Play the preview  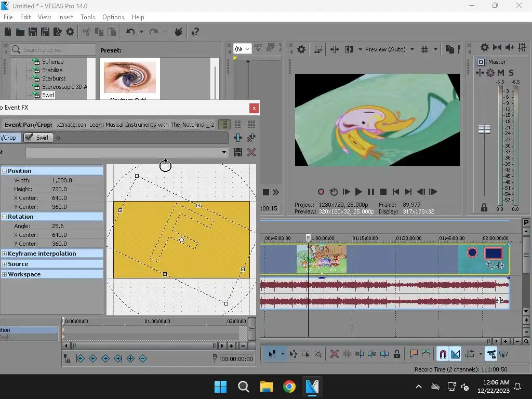point(358,192)
